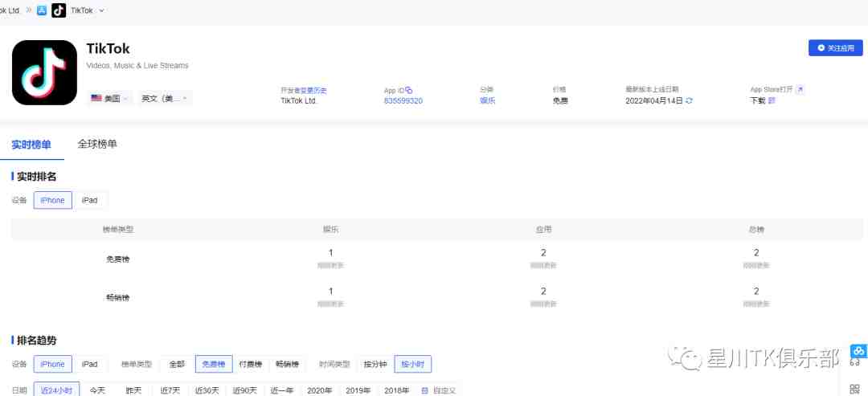This screenshot has width=868, height=396.
Task: Choose the 近7天 date range
Action: (170, 390)
